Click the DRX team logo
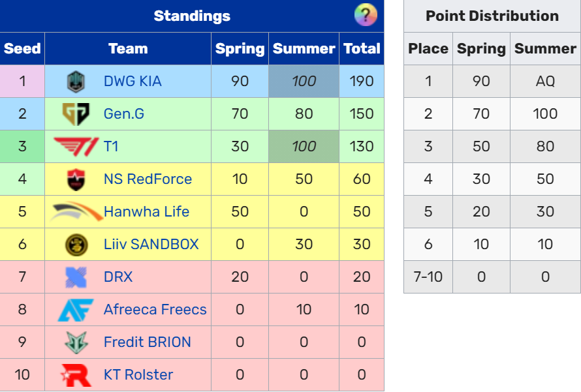The image size is (581, 392). pos(76,277)
